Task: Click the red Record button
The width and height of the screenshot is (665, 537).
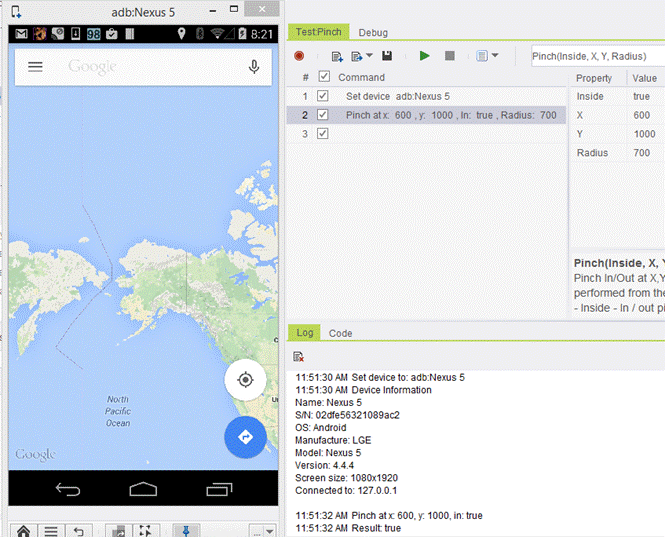Action: pyautogui.click(x=299, y=56)
